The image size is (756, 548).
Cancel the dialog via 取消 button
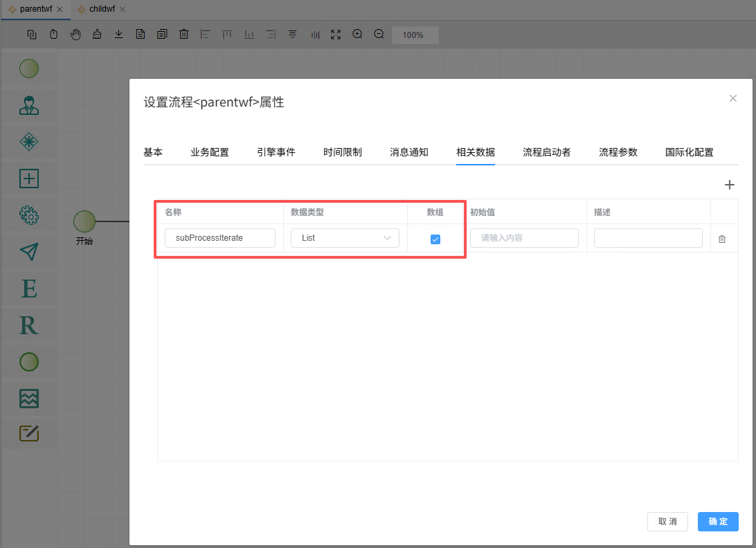(x=667, y=522)
